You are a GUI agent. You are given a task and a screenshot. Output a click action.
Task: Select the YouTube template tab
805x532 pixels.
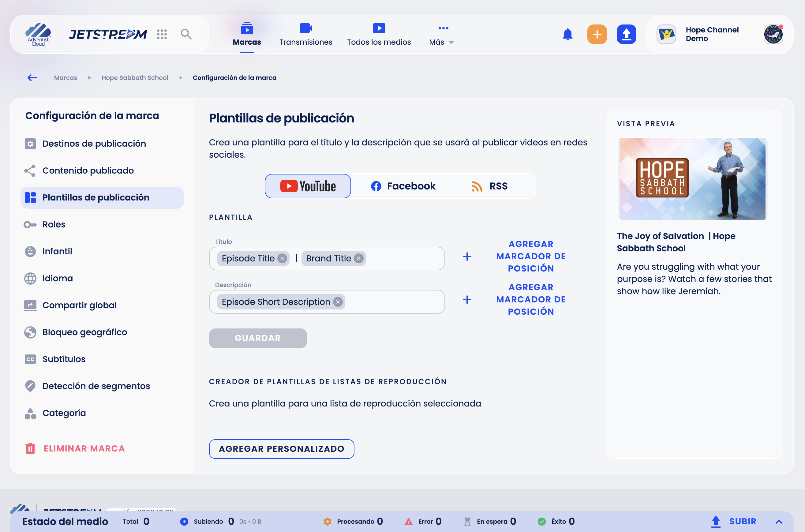tap(308, 186)
